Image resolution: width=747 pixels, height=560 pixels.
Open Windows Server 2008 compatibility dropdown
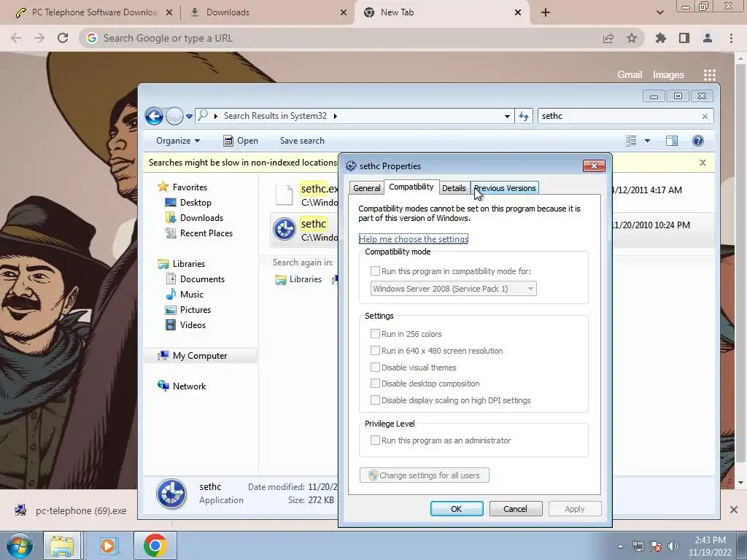click(x=454, y=289)
